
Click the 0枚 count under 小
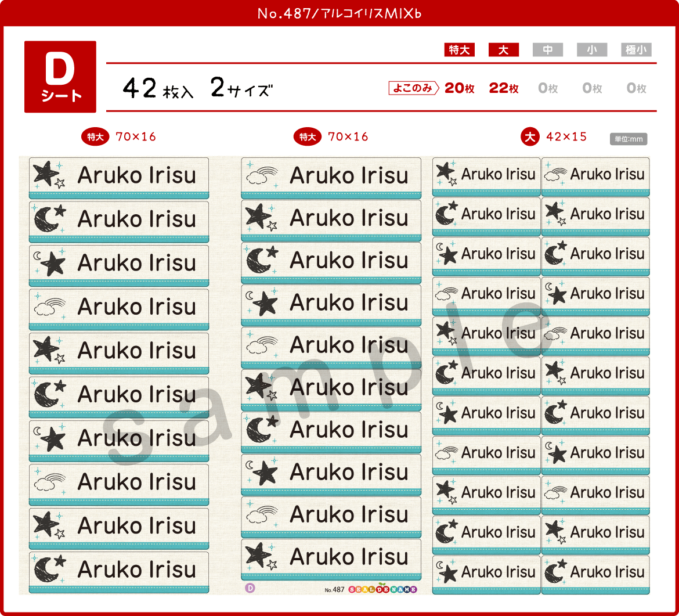[x=592, y=88]
